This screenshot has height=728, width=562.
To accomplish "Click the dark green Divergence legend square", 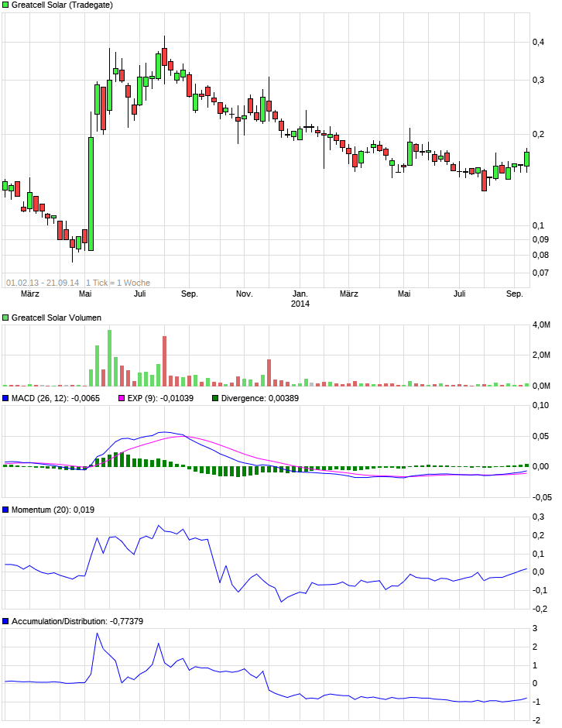I will point(215,398).
